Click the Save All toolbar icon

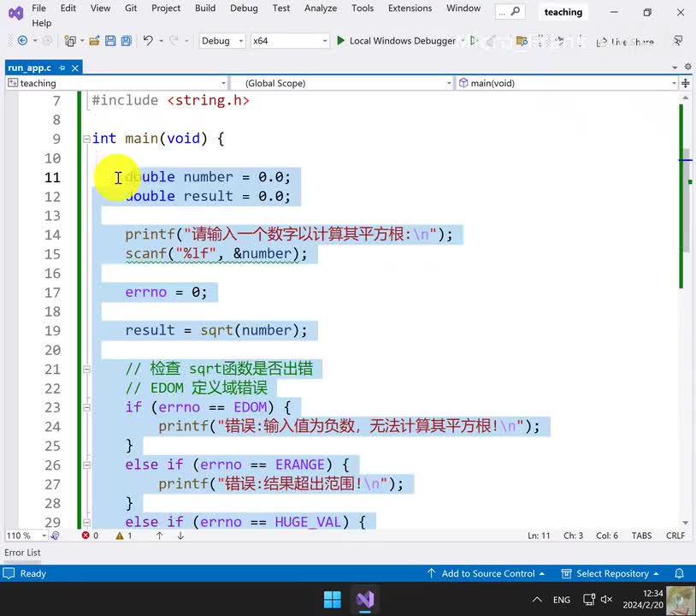[x=126, y=41]
